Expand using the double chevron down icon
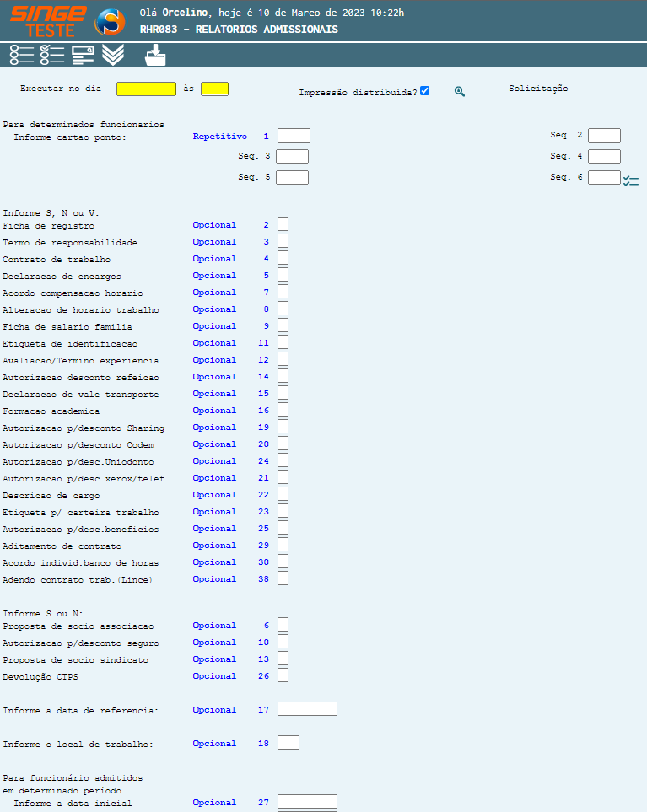 pyautogui.click(x=113, y=55)
